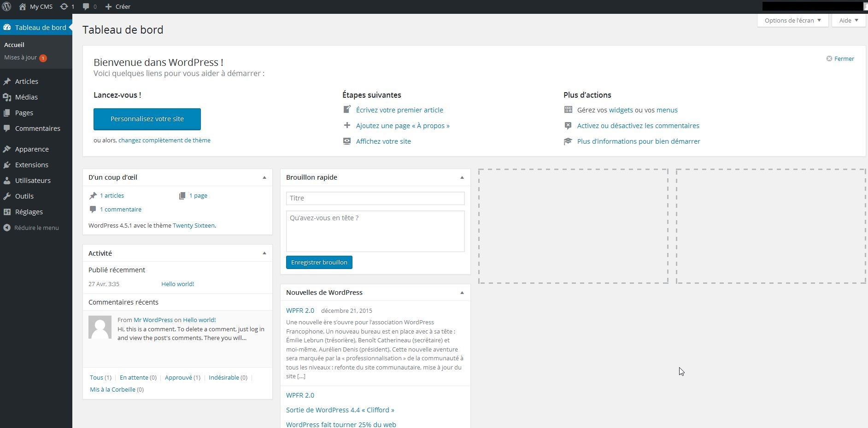This screenshot has width=868, height=428.
Task: Click the Mr WordPress avatar thumbnail
Action: coord(100,327)
